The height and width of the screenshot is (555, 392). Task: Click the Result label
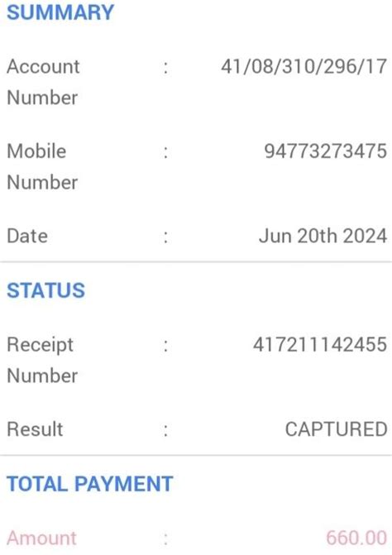point(35,429)
